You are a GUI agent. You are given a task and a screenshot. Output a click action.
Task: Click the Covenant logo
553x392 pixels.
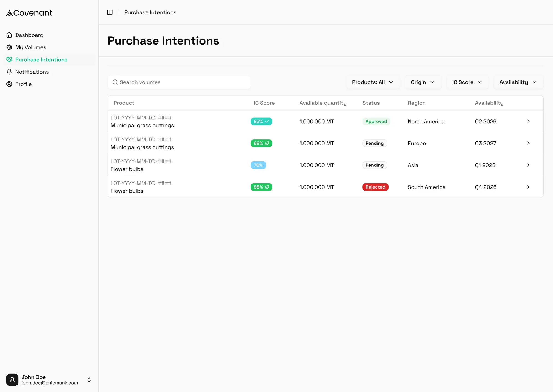pyautogui.click(x=29, y=13)
